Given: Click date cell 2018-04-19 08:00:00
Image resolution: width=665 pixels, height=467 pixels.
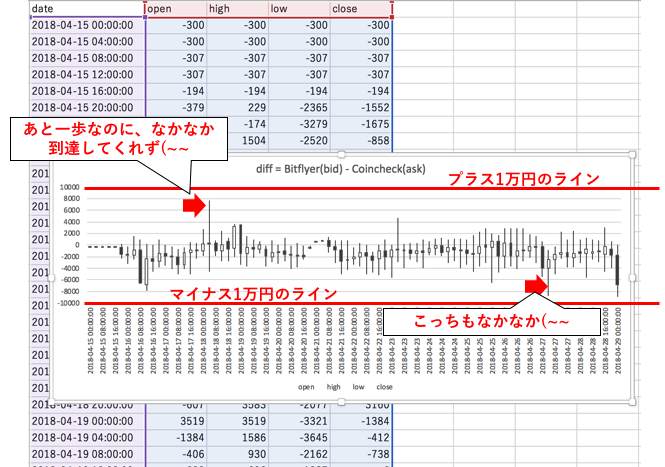Looking at the screenshot, I should 87,455.
